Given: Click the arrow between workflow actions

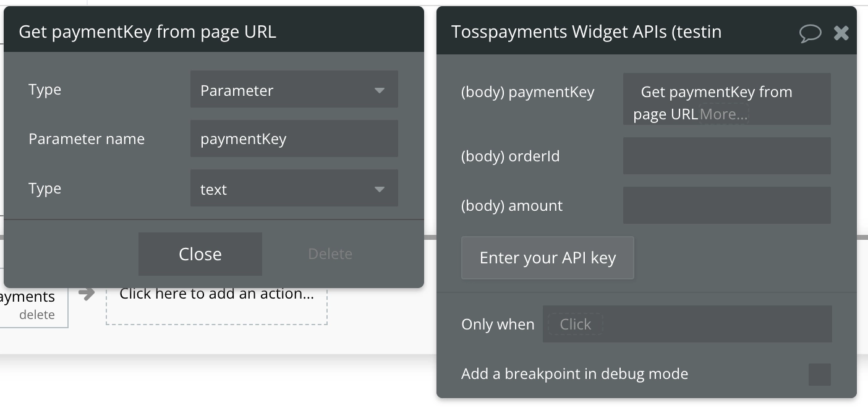Looking at the screenshot, I should point(87,293).
